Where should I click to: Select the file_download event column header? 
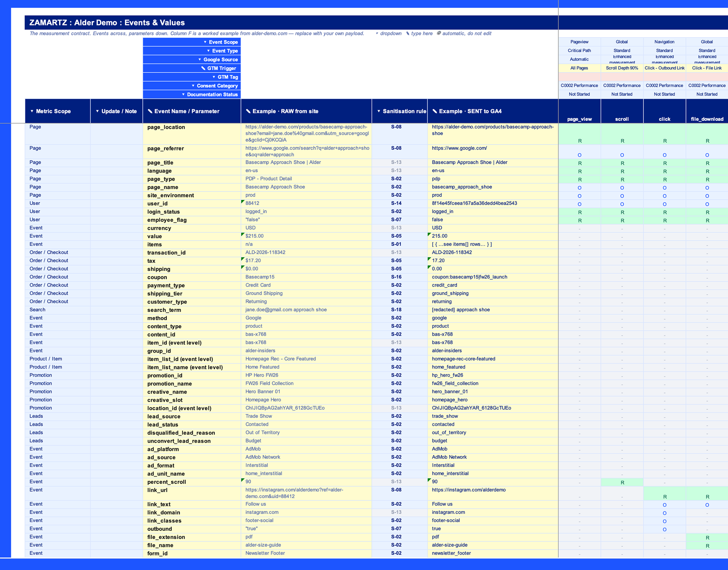click(x=707, y=111)
